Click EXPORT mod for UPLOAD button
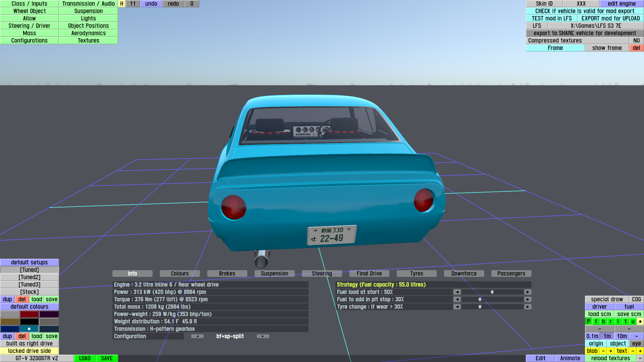This screenshot has width=644, height=362. click(610, 18)
